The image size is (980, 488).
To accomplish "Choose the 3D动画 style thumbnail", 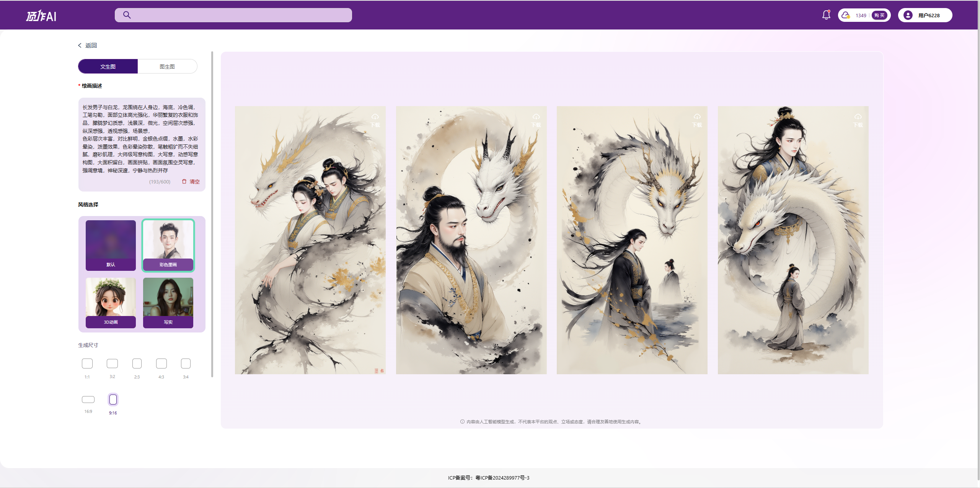I will tap(111, 303).
